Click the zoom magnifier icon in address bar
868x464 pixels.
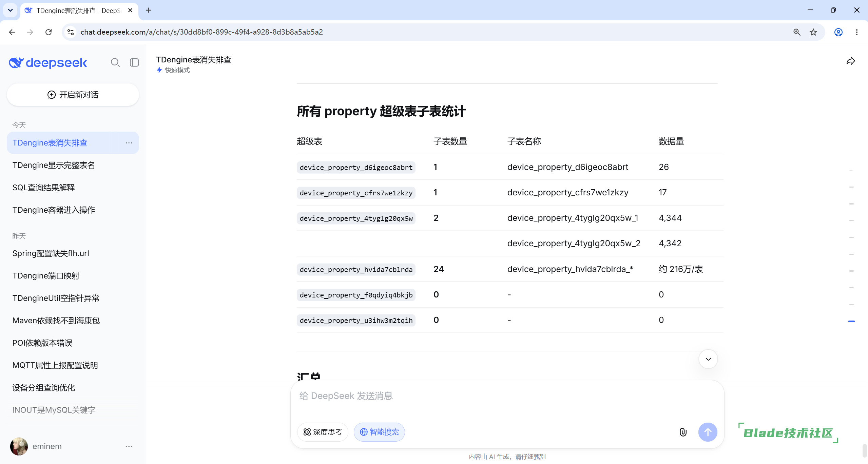pyautogui.click(x=797, y=32)
